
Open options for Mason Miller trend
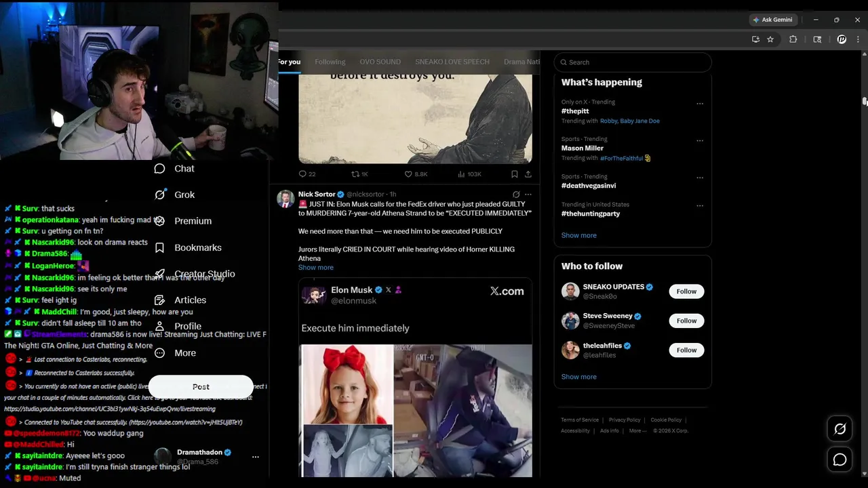[x=700, y=140]
